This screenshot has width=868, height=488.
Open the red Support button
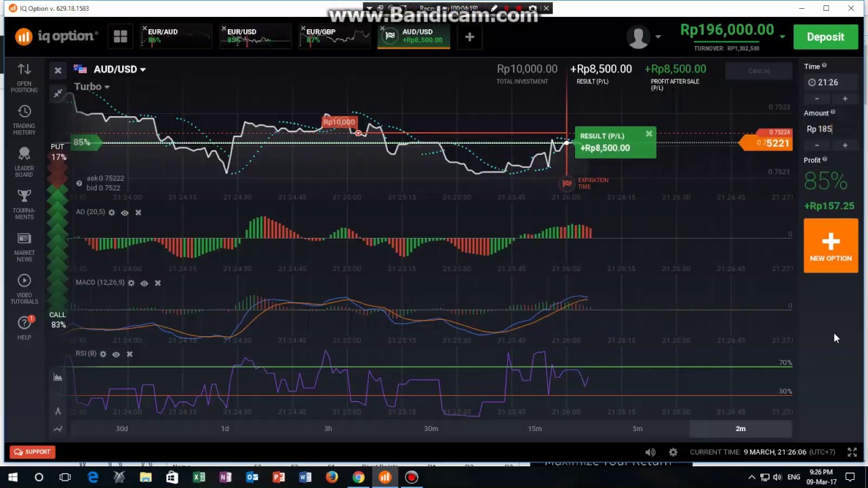click(x=32, y=452)
